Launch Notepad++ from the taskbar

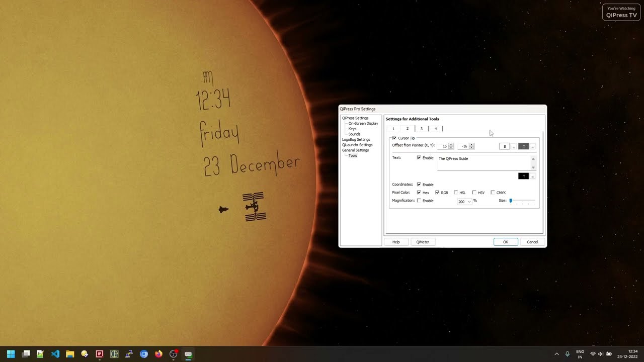tap(40, 354)
